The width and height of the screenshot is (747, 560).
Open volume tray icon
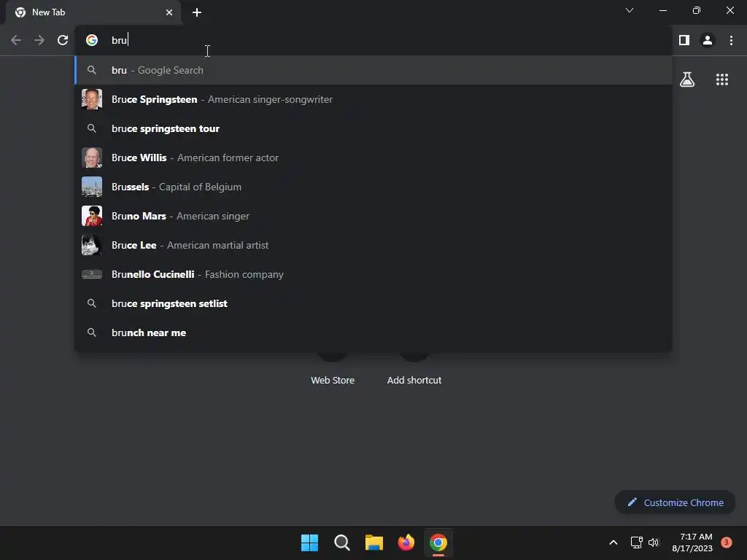pyautogui.click(x=654, y=542)
